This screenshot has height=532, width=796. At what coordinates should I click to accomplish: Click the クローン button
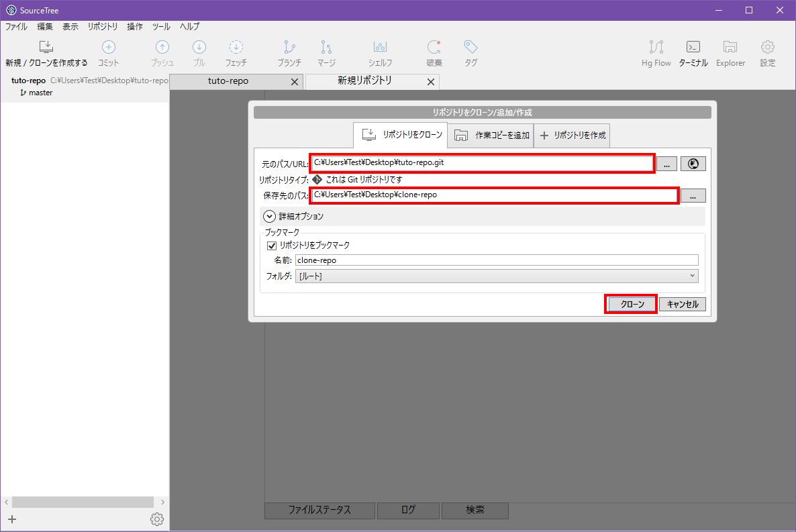tap(630, 303)
